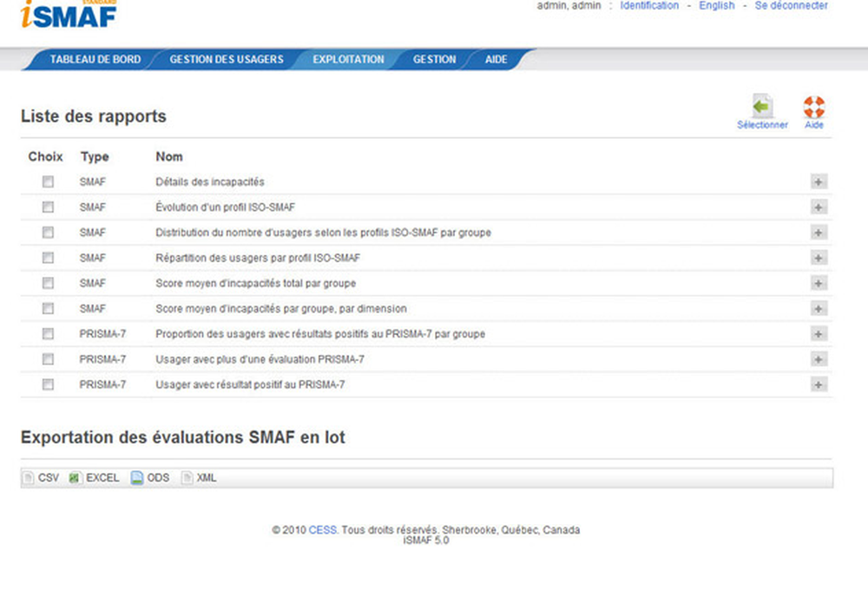
Task: Click the green Sélectionner arrow icon
Action: click(x=762, y=106)
